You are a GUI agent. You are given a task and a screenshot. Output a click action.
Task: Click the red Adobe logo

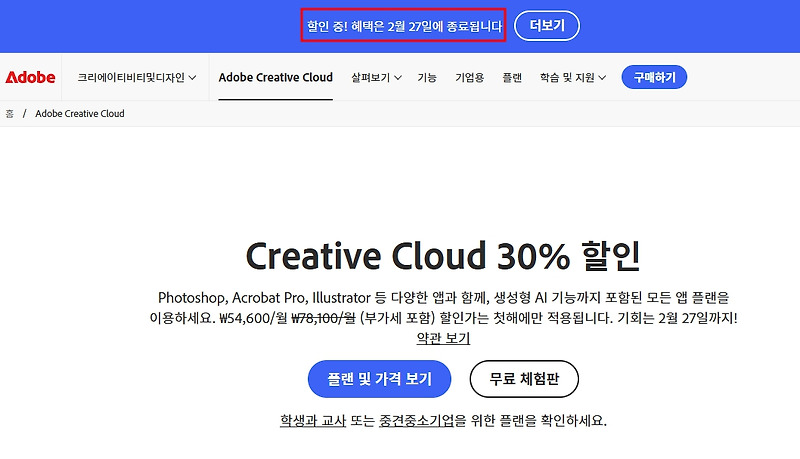pyautogui.click(x=30, y=78)
